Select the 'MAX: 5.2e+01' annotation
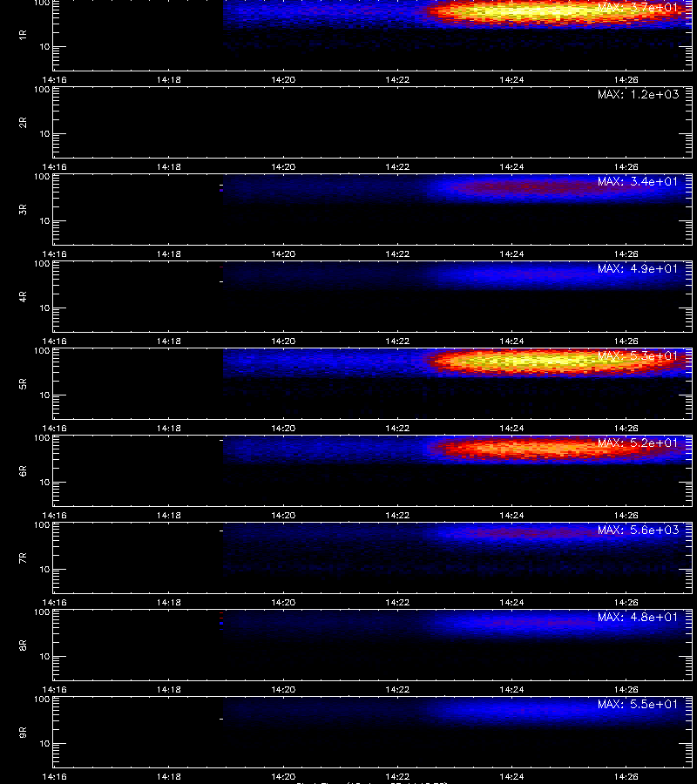 click(638, 443)
